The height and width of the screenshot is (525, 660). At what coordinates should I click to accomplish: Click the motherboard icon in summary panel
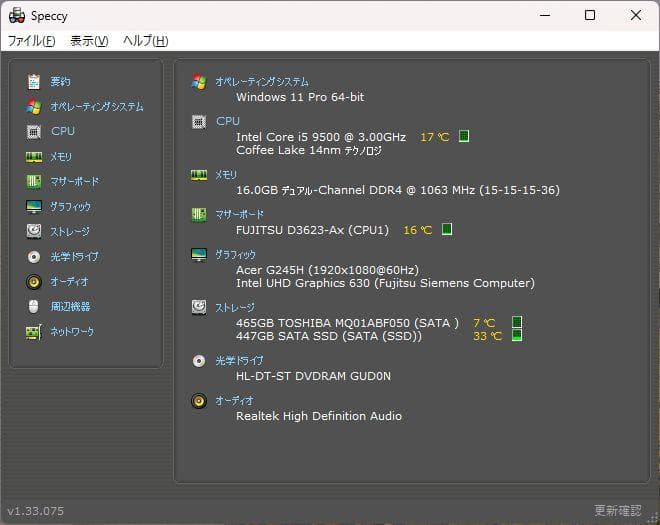(199, 215)
